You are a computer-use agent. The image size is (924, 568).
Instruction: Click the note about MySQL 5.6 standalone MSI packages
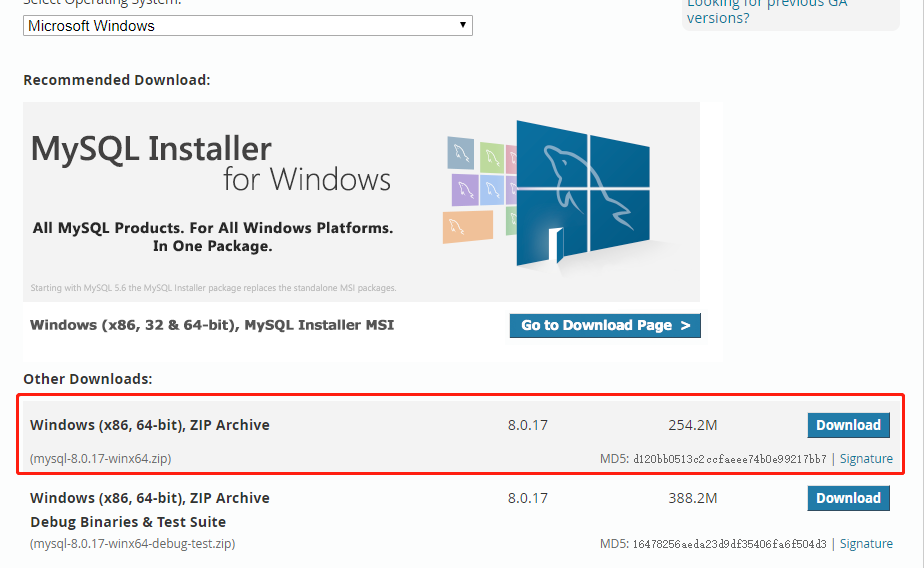click(x=213, y=288)
